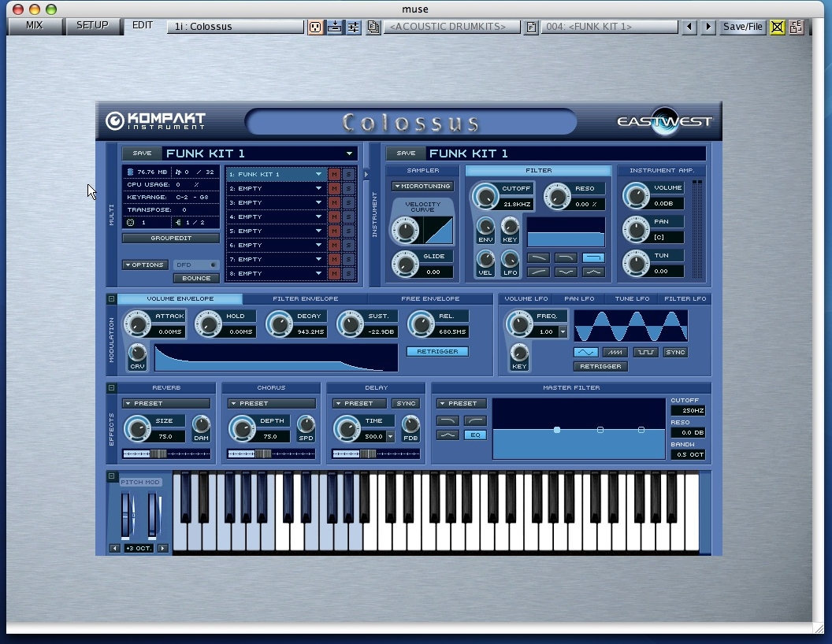Open Master Filter preset dropdown
Image resolution: width=832 pixels, height=644 pixels.
(x=462, y=403)
